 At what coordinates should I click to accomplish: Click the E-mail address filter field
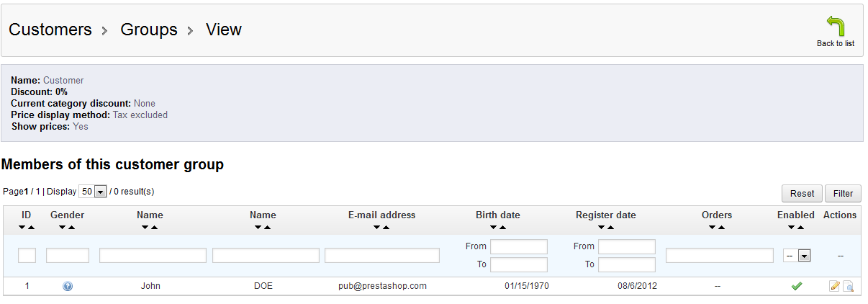[381, 256]
